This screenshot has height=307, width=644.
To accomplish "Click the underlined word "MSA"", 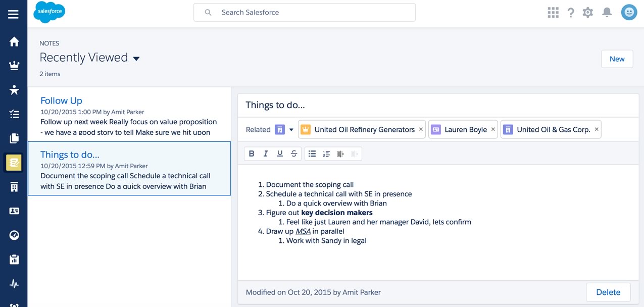I will [303, 231].
